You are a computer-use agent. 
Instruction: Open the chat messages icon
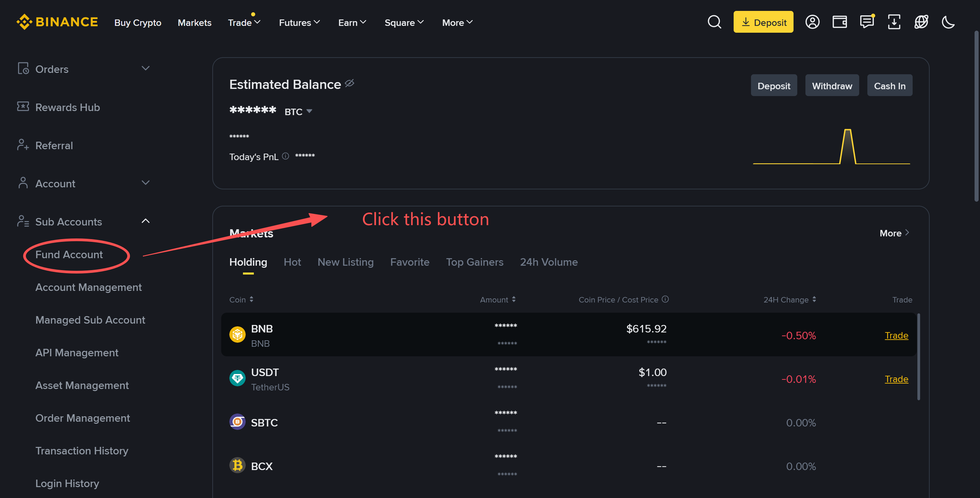coord(867,22)
